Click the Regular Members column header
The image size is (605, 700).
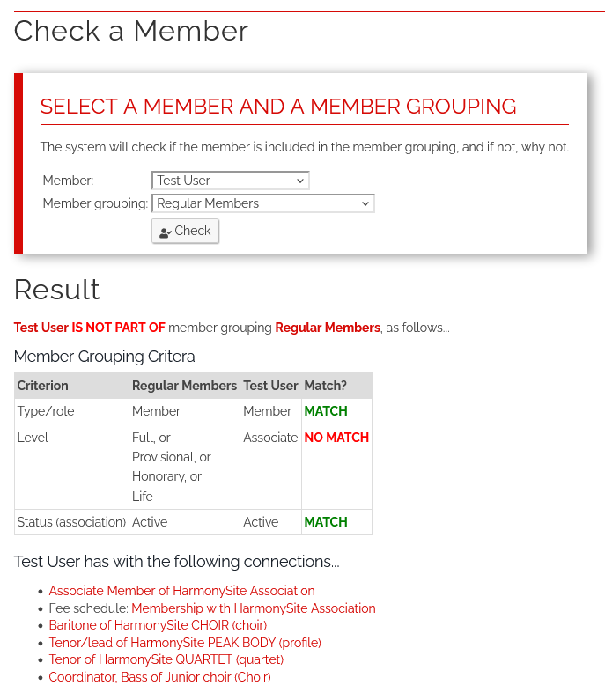(x=184, y=386)
